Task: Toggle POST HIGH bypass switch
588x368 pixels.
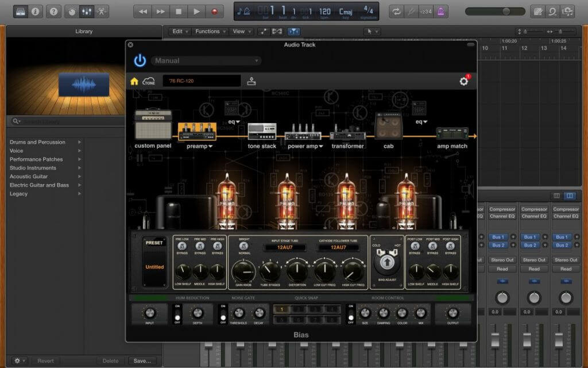Action: (x=450, y=246)
